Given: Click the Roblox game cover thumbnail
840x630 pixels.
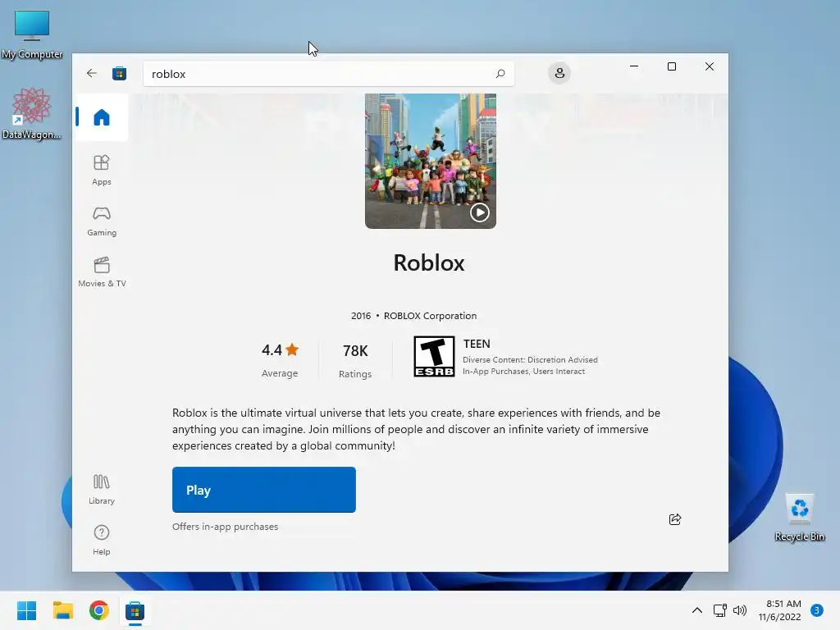Looking at the screenshot, I should 430,161.
